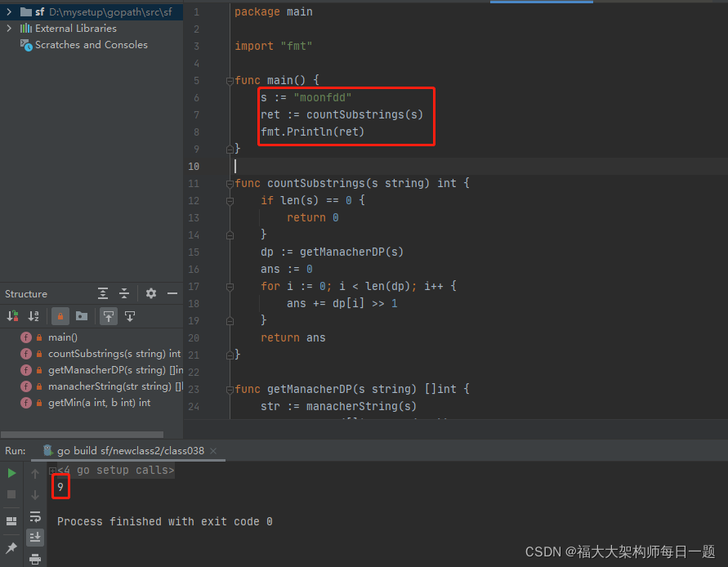
Task: Go down the stack trace arrow
Action: tap(35, 495)
